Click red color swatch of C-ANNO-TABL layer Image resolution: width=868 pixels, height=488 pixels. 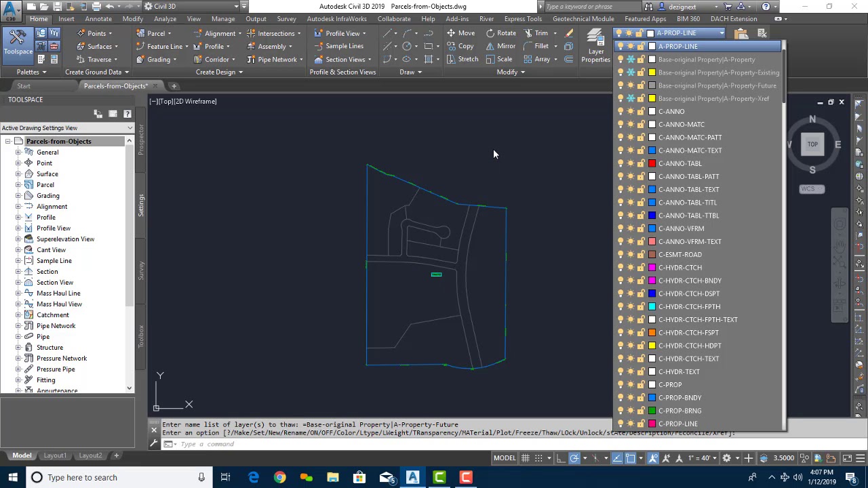[x=652, y=163]
